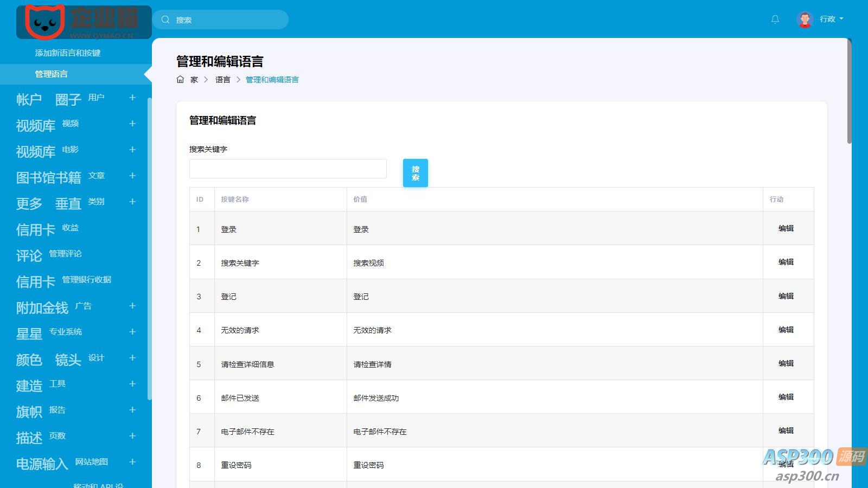This screenshot has width=868, height=488.
Task: Expand the 电影 sidebar section
Action: (132, 150)
